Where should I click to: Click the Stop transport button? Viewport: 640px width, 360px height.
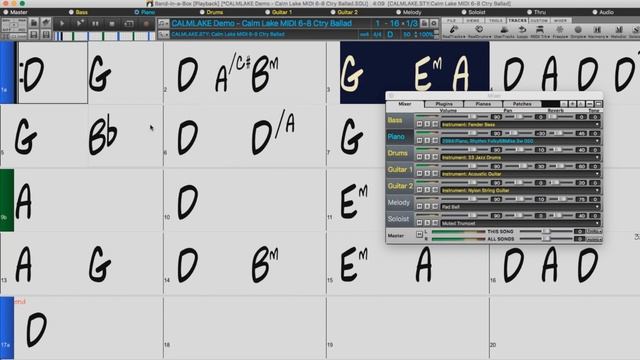point(112,24)
